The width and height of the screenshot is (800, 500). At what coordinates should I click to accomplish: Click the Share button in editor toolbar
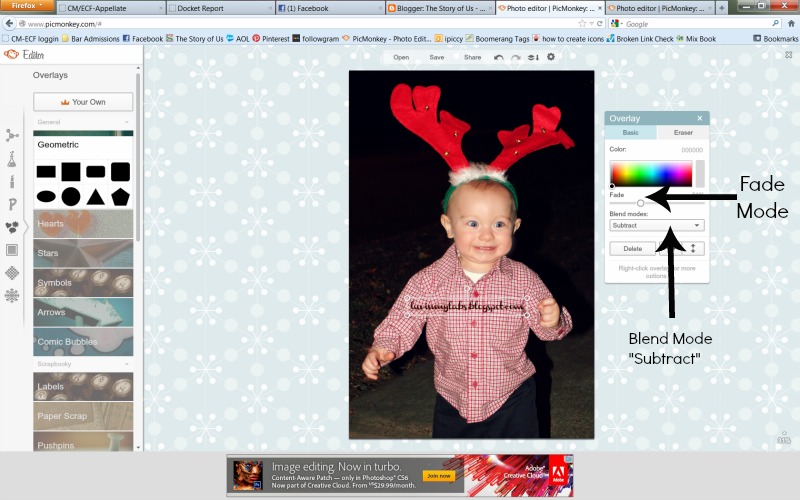(x=472, y=58)
